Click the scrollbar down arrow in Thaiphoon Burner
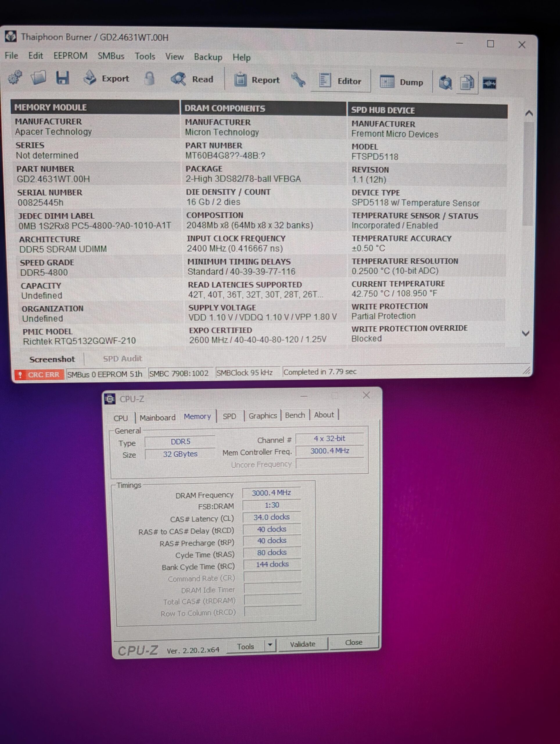The image size is (560, 744). pyautogui.click(x=526, y=333)
